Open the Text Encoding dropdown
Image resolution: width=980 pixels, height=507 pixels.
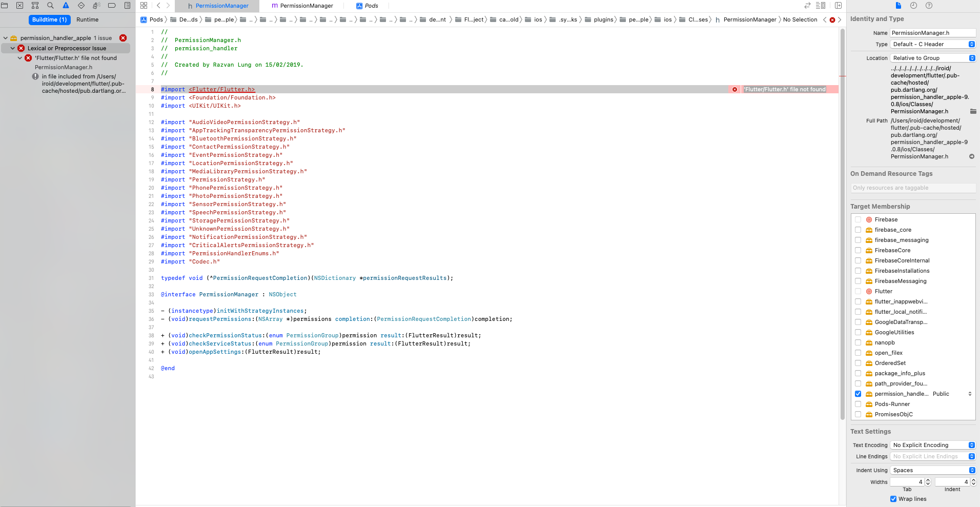[933, 445]
